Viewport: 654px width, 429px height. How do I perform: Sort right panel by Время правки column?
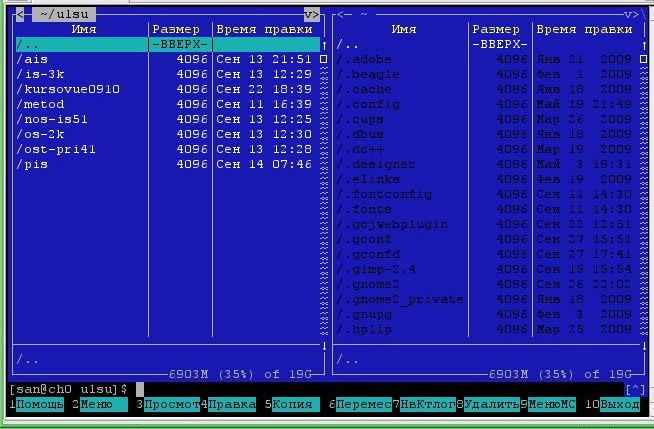click(x=585, y=30)
